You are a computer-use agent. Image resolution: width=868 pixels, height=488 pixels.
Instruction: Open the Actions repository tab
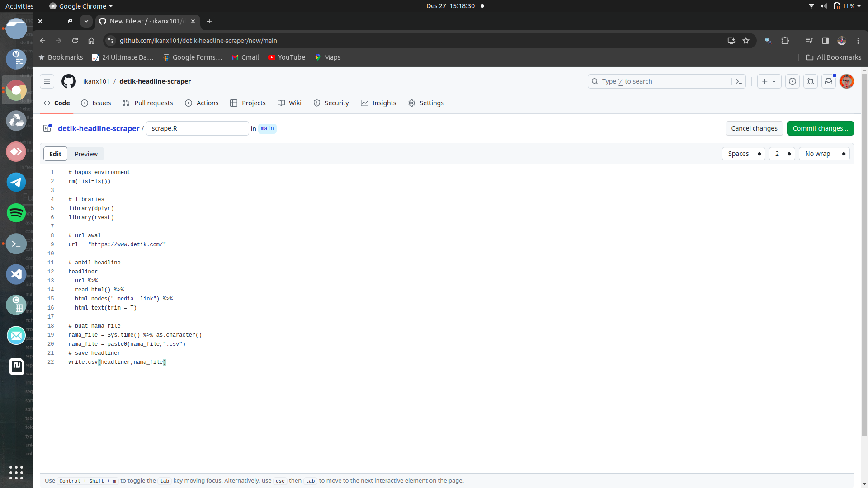(x=202, y=103)
